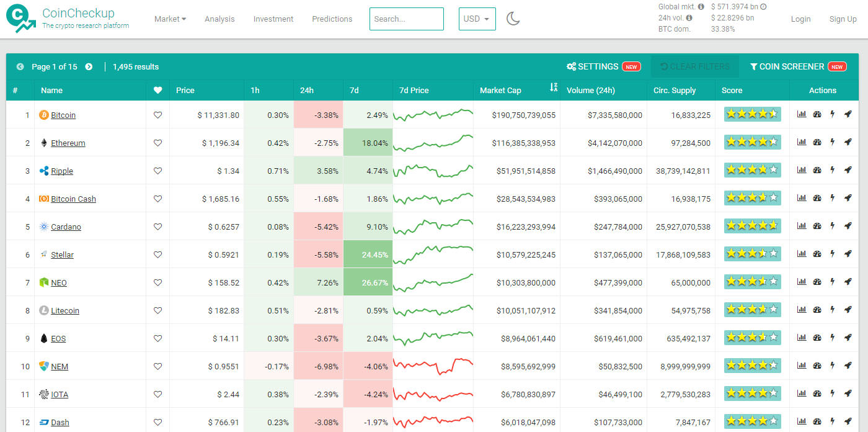Screen dimensions: 868x432
Task: Open the Bitcoin Cash coin link
Action: [x=73, y=199]
